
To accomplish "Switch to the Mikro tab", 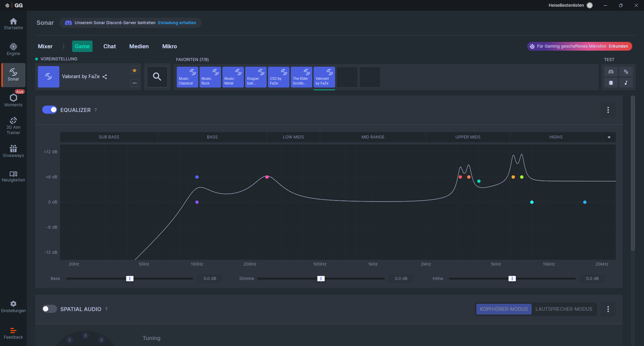I will [x=169, y=46].
